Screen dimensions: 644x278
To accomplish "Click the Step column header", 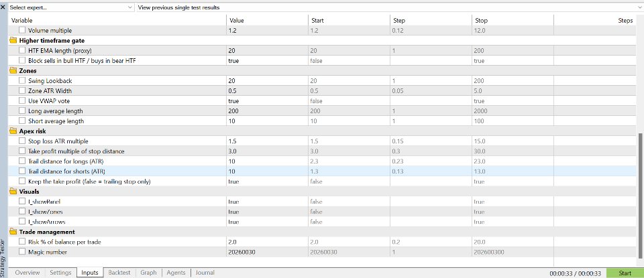I will pyautogui.click(x=431, y=21).
